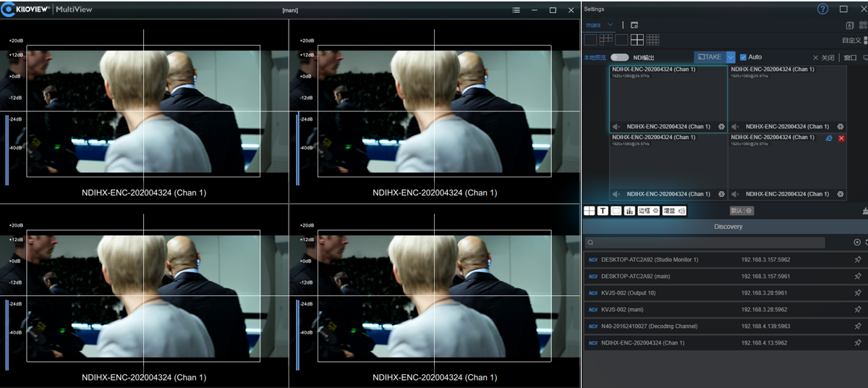The width and height of the screenshot is (868, 388).
Task: Open the QR code icon in Settings
Action: 862,25
